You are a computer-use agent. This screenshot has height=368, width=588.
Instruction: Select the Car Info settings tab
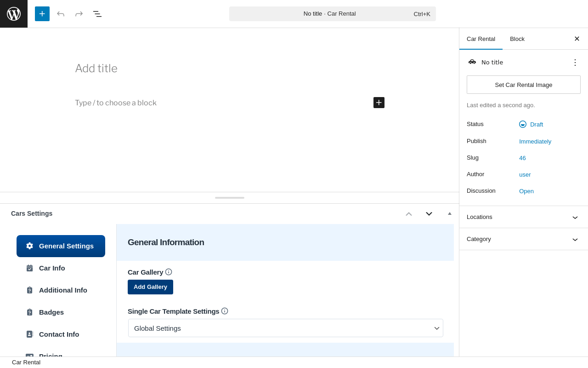52,268
